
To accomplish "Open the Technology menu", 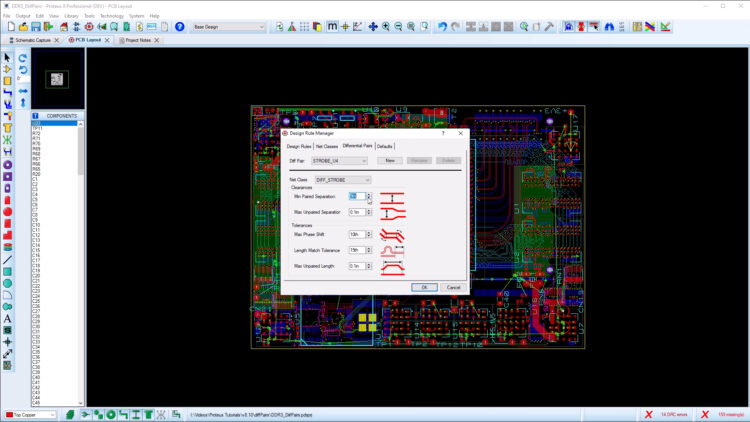I will [112, 16].
